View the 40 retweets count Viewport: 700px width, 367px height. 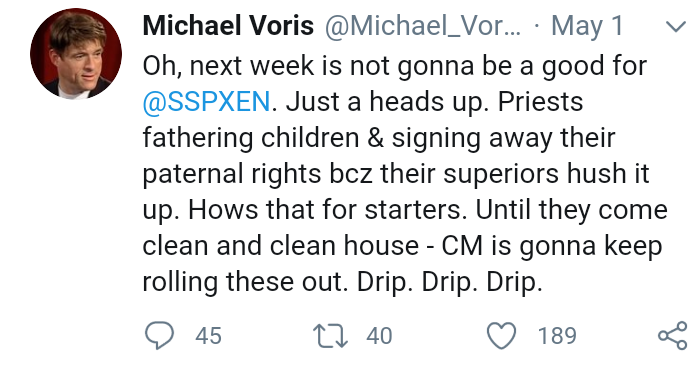pyautogui.click(x=379, y=336)
